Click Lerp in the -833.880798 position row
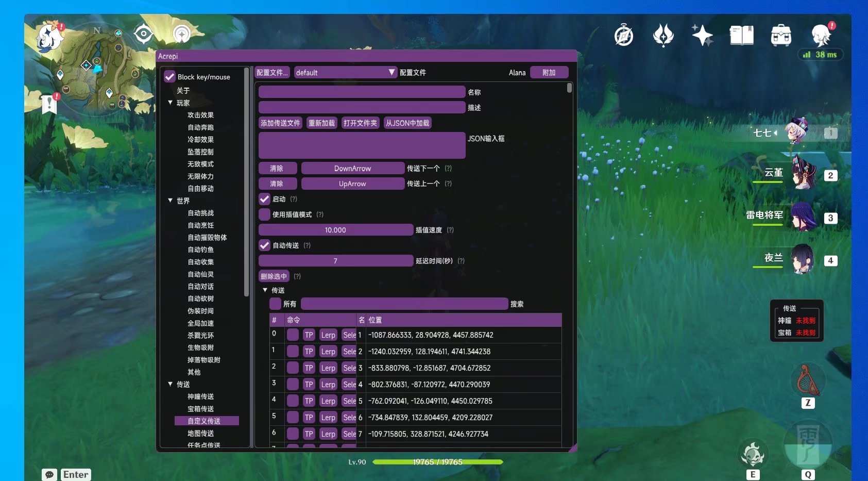Image resolution: width=868 pixels, height=481 pixels. tap(328, 368)
